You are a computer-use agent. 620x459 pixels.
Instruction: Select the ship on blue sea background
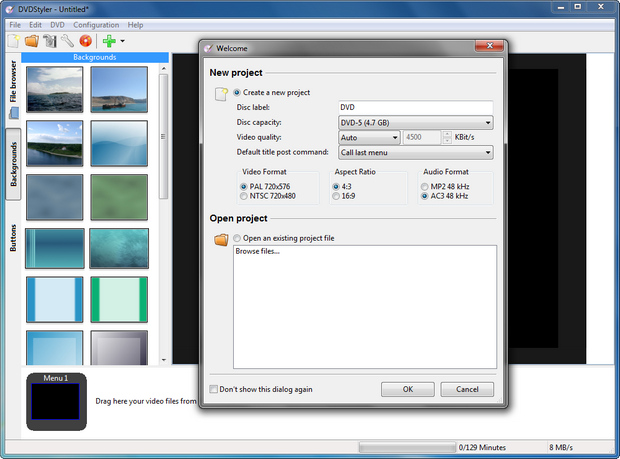(x=119, y=89)
